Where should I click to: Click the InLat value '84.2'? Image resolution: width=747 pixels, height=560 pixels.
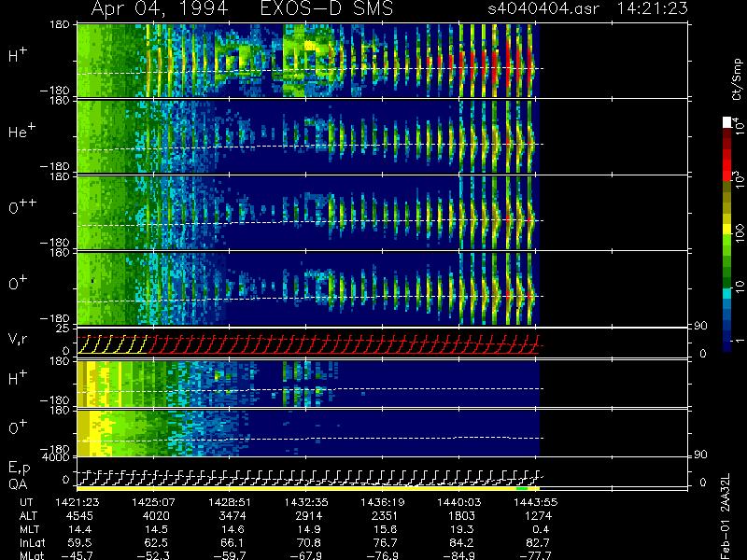[x=464, y=542]
